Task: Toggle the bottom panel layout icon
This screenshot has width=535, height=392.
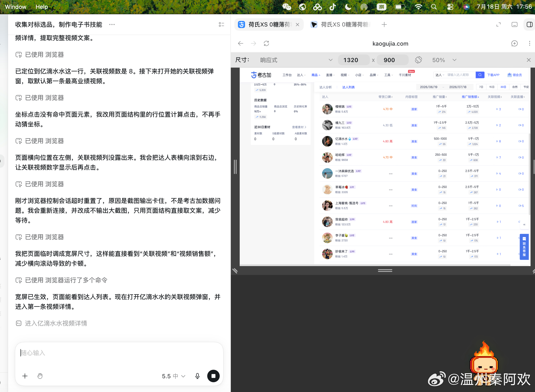Action: pos(514,24)
